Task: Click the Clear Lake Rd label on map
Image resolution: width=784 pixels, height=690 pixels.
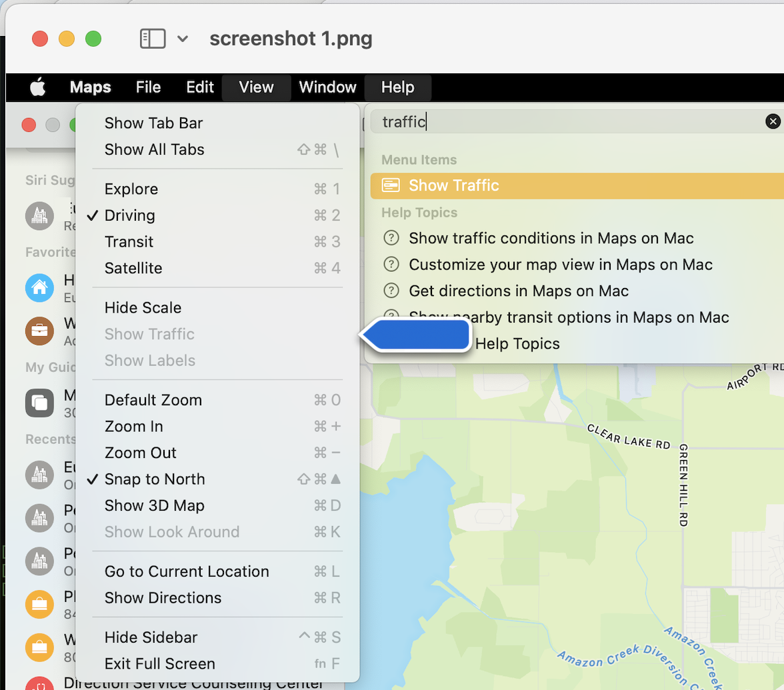Action: (x=629, y=437)
